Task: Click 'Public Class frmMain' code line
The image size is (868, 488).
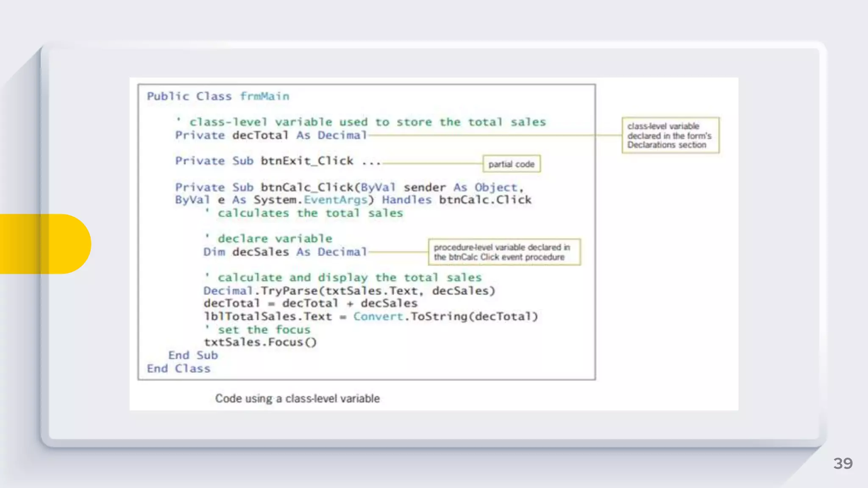Action: (x=218, y=97)
